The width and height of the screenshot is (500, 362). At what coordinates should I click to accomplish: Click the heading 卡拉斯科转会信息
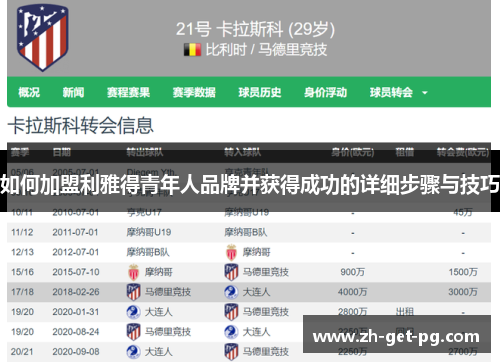click(80, 126)
